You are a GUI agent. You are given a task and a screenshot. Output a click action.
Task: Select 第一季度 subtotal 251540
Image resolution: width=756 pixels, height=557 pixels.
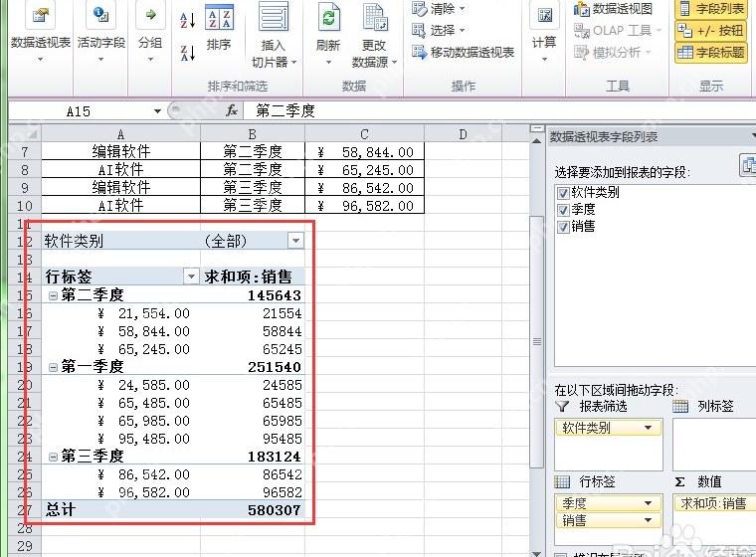[x=252, y=367]
